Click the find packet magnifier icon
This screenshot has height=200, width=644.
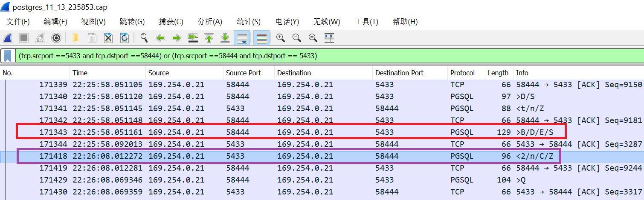click(x=144, y=38)
